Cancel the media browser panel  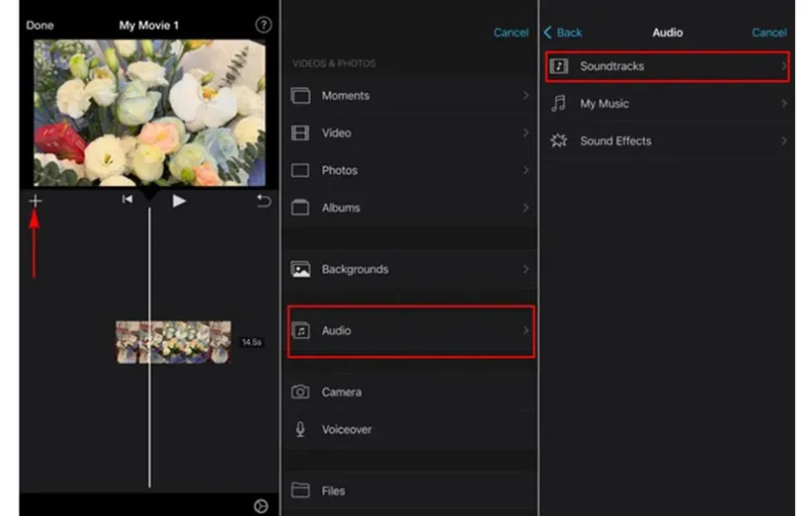[x=511, y=33]
